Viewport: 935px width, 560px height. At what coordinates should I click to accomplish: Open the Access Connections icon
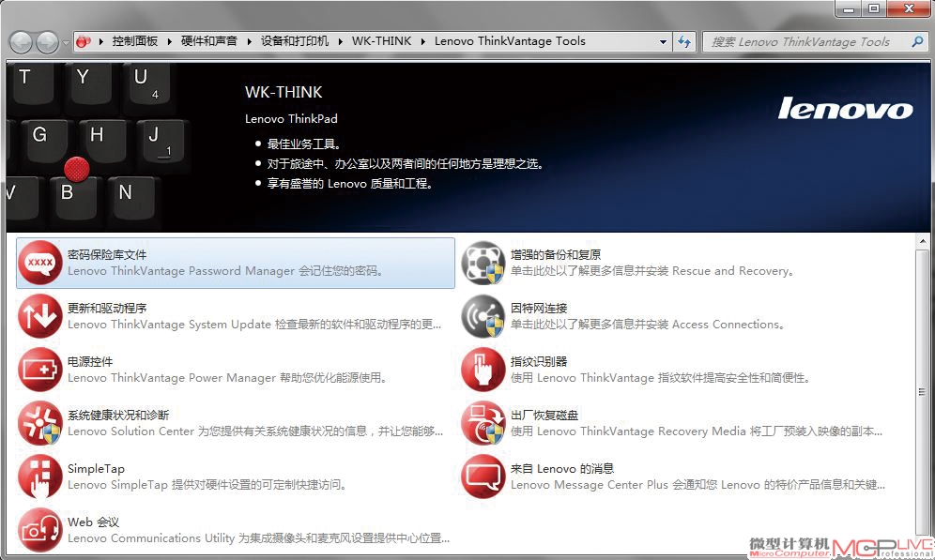coord(483,316)
